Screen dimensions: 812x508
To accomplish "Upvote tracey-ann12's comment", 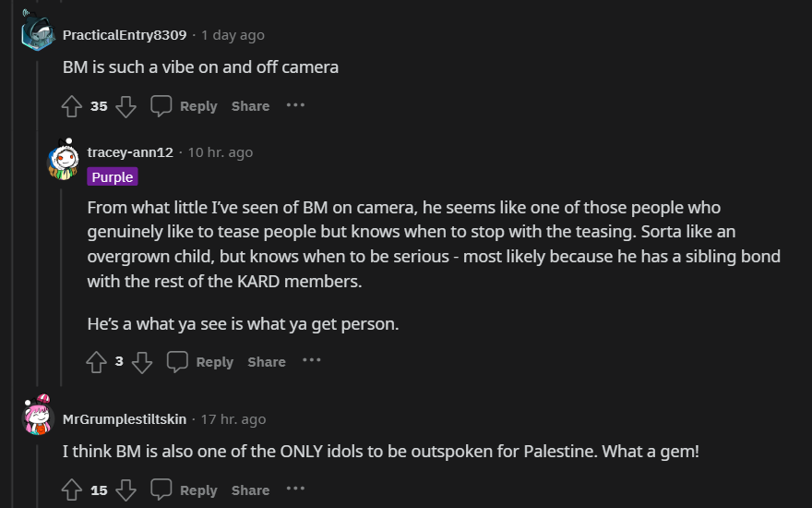I will click(97, 362).
